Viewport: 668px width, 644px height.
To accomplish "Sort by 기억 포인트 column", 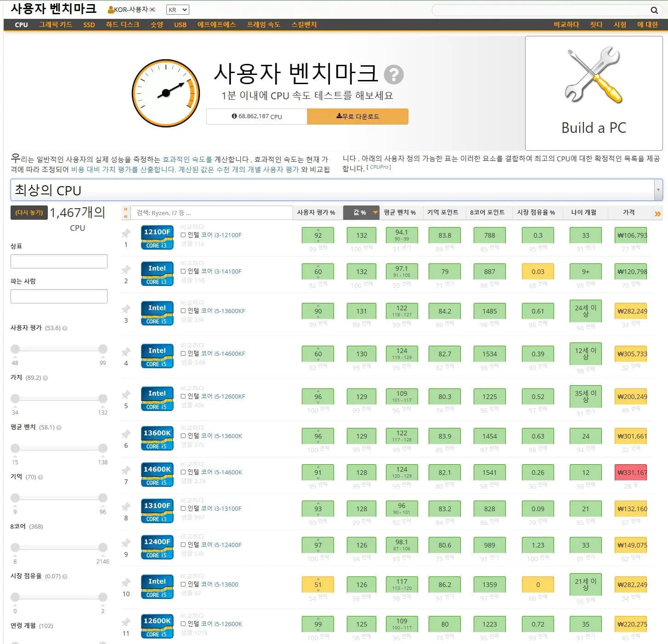I will (443, 212).
